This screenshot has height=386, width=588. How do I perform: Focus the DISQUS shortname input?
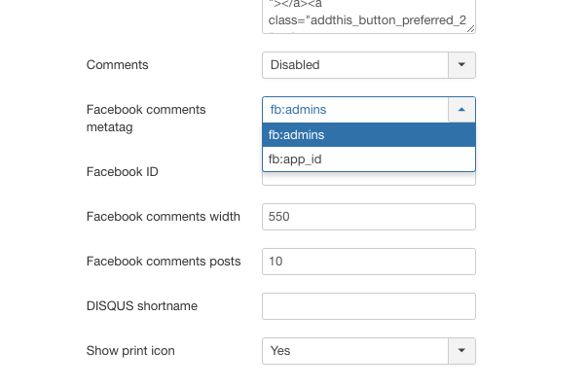[369, 306]
